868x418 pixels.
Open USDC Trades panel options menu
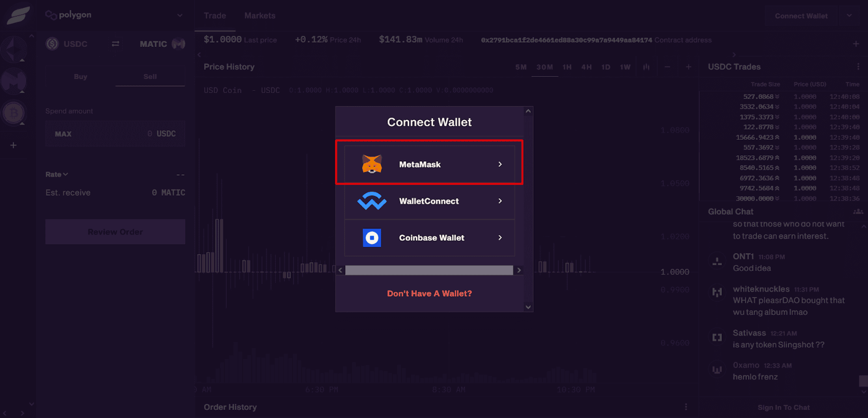[858, 66]
